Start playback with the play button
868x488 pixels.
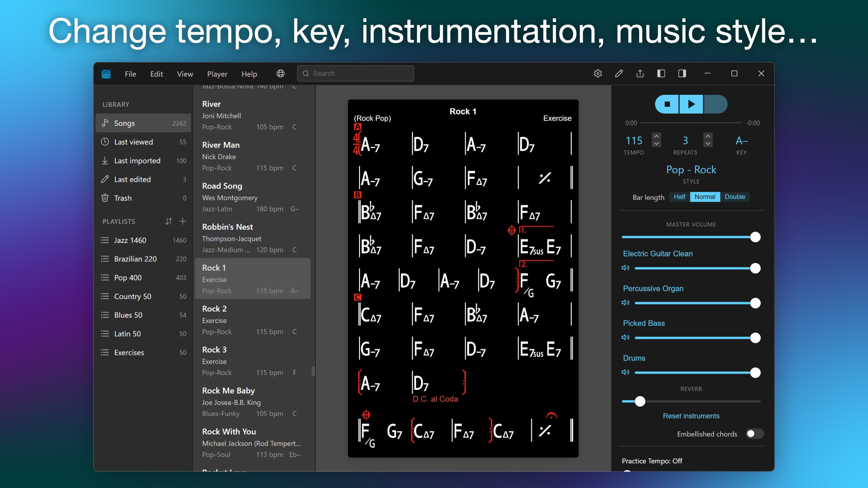pos(691,104)
